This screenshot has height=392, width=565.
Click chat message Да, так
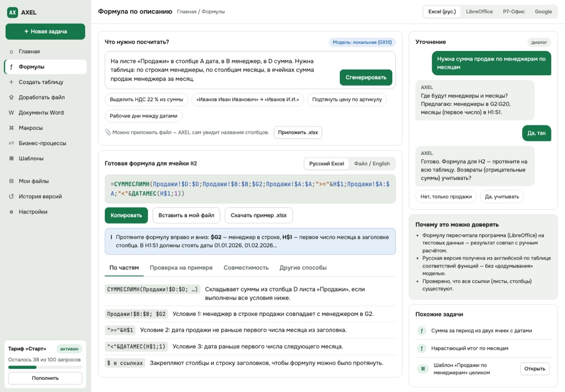[x=537, y=133]
